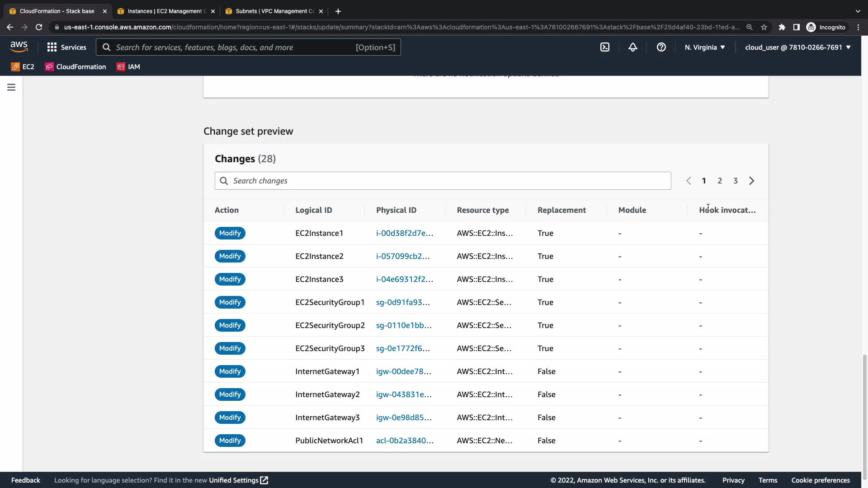Image resolution: width=868 pixels, height=488 pixels.
Task: Open the AWS CloudShell icon
Action: [x=605, y=47]
